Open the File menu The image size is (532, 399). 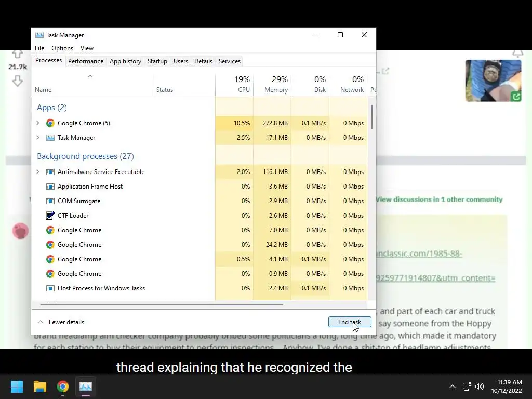pos(39,48)
